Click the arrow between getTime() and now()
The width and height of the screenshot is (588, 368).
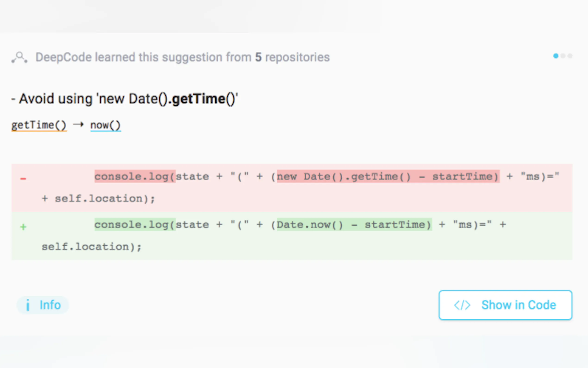78,125
